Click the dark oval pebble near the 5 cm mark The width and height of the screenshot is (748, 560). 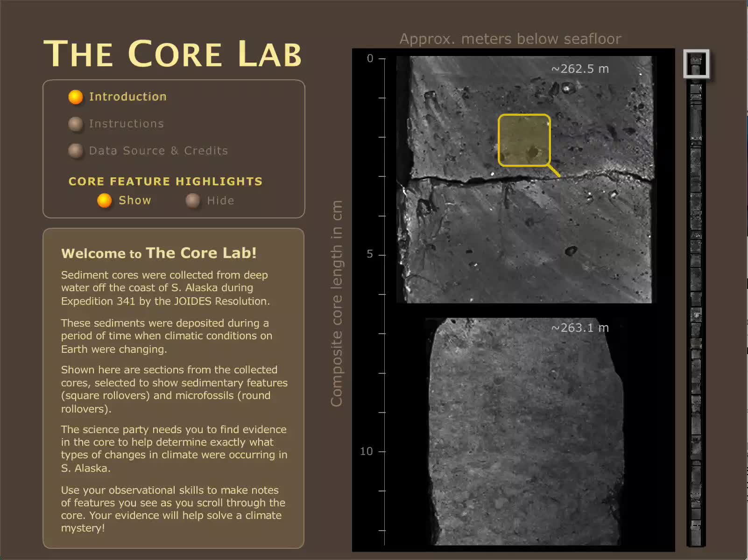pyautogui.click(x=571, y=251)
